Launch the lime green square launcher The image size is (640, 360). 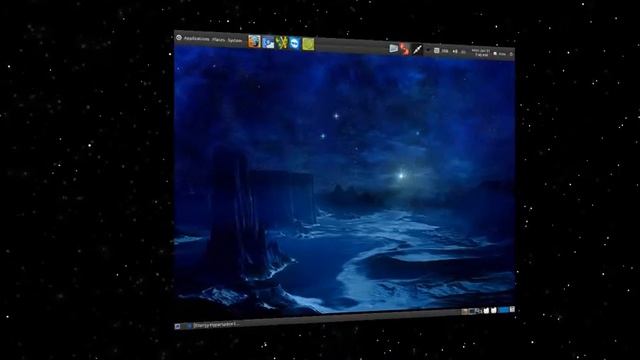(308, 44)
